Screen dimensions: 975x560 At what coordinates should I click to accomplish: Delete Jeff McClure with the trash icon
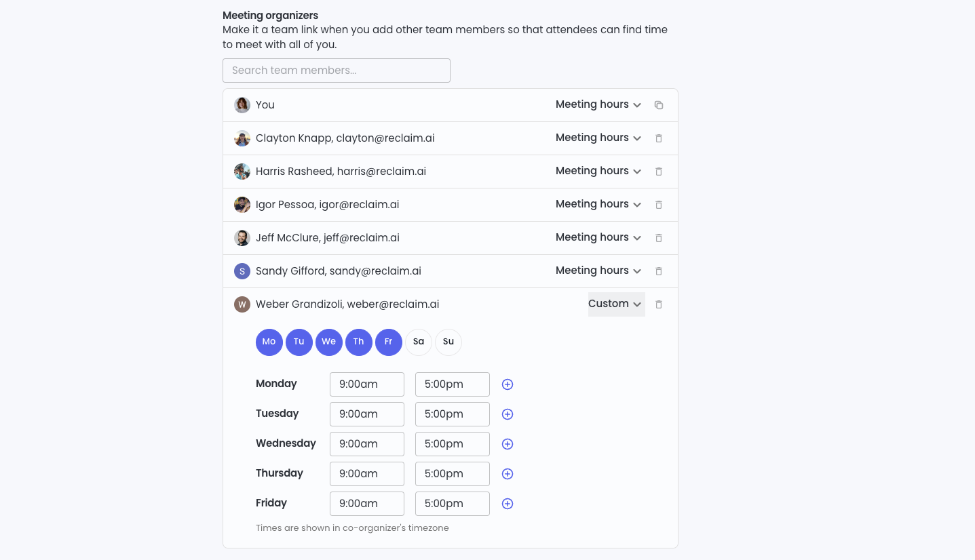659,237
